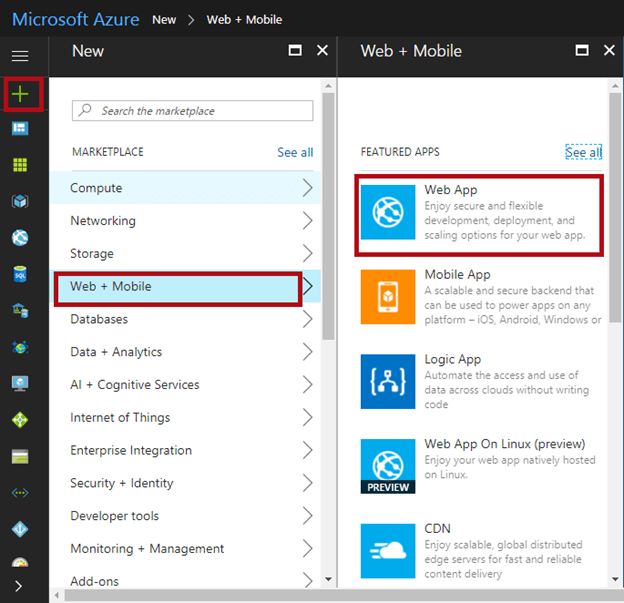
Task: Click See all link under Marketplace
Action: (295, 152)
